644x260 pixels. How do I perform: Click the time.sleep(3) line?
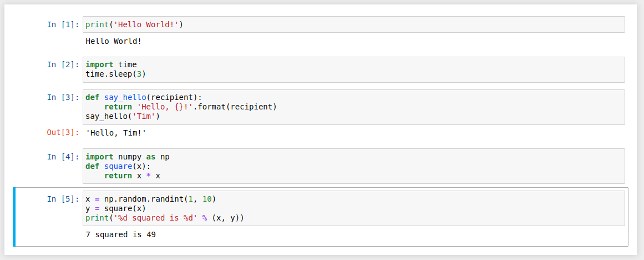(x=115, y=74)
